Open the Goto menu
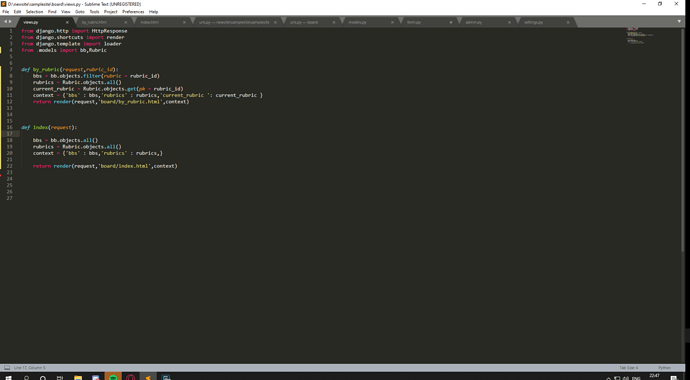The height and width of the screenshot is (380, 690). [80, 12]
